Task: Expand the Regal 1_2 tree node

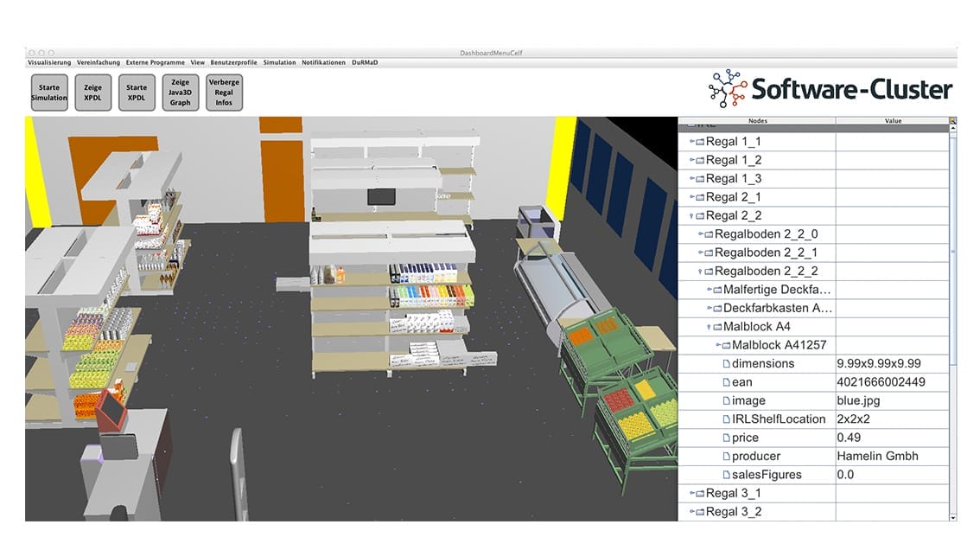Action: [x=691, y=161]
